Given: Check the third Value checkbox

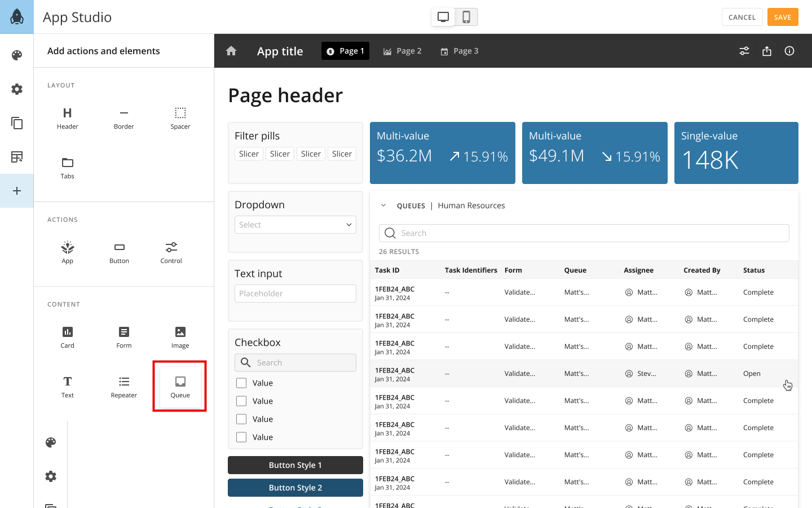Looking at the screenshot, I should [241, 419].
